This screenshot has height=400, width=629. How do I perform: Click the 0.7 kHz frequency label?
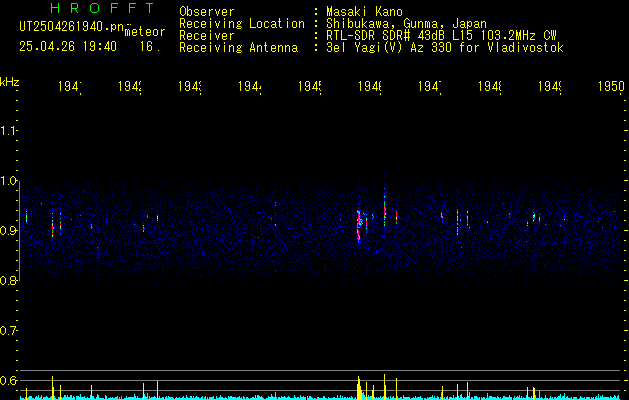[x=8, y=330]
